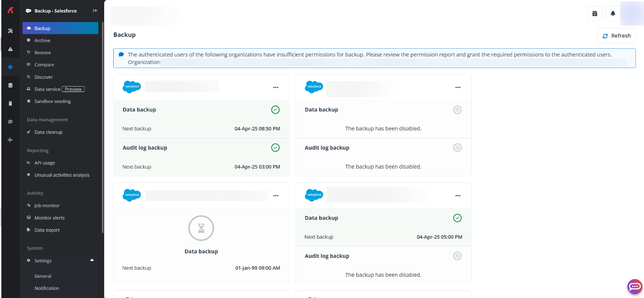Click the wrench tools icon in the left rail
The height and width of the screenshot is (298, 644).
10,31
